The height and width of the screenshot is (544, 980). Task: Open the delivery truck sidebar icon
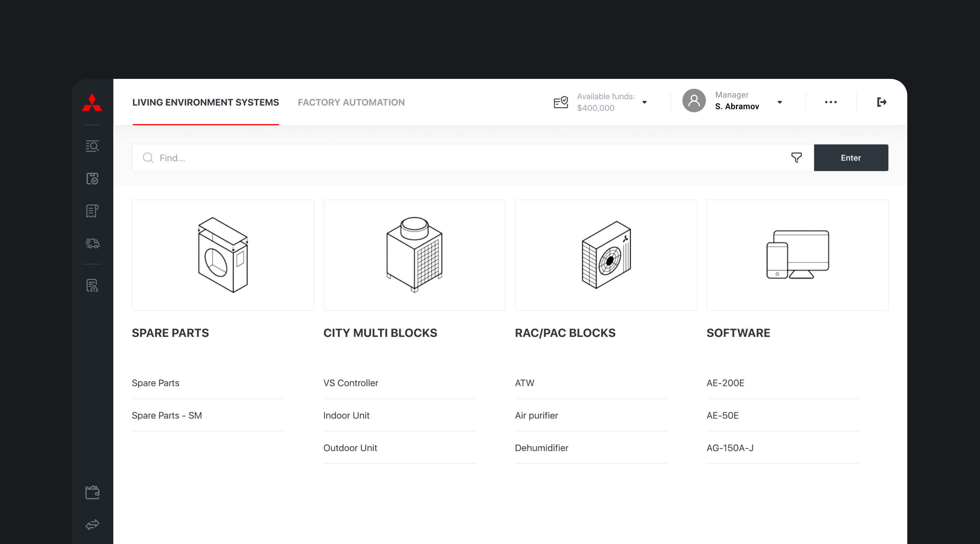(92, 243)
